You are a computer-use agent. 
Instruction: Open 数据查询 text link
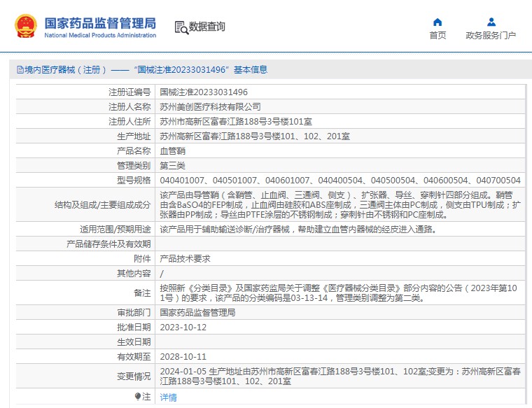(x=207, y=27)
